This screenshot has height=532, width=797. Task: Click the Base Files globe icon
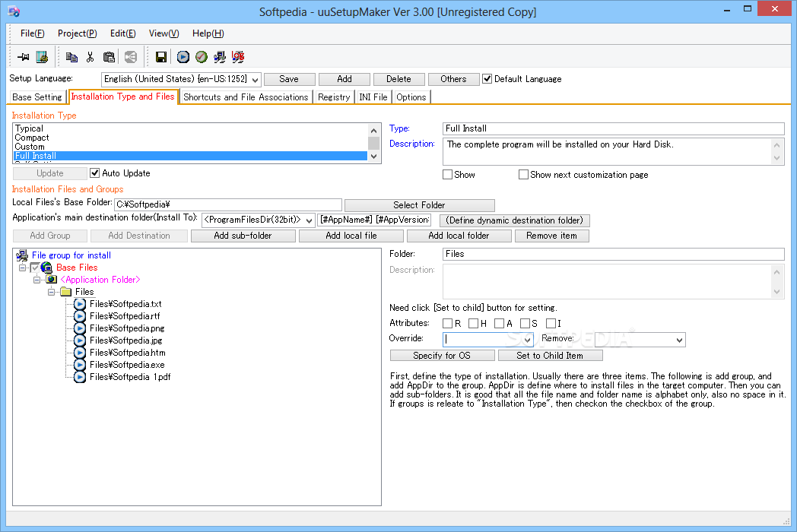[46, 268]
